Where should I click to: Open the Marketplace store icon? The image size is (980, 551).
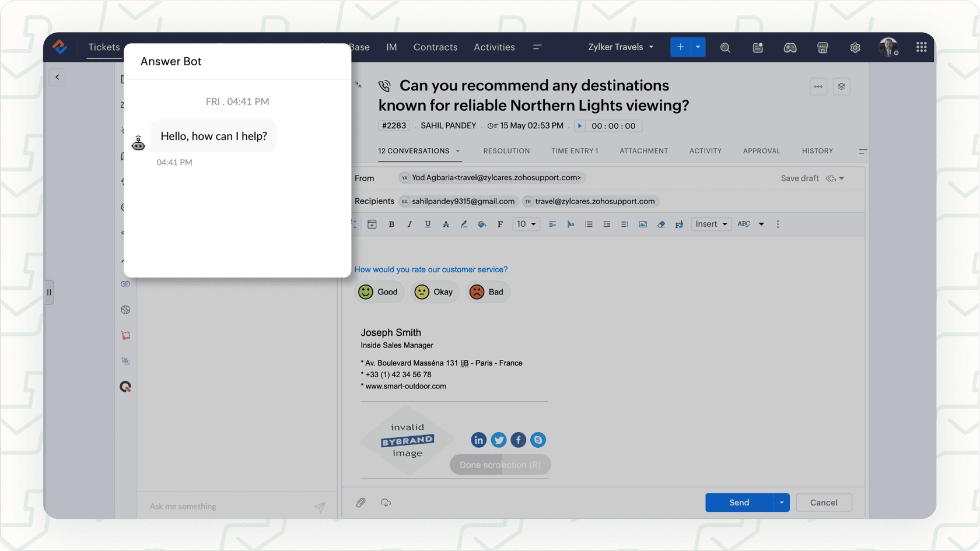822,47
